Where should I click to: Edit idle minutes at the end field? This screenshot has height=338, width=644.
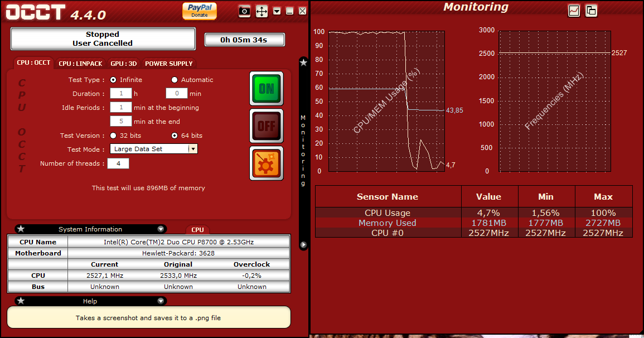pyautogui.click(x=121, y=122)
